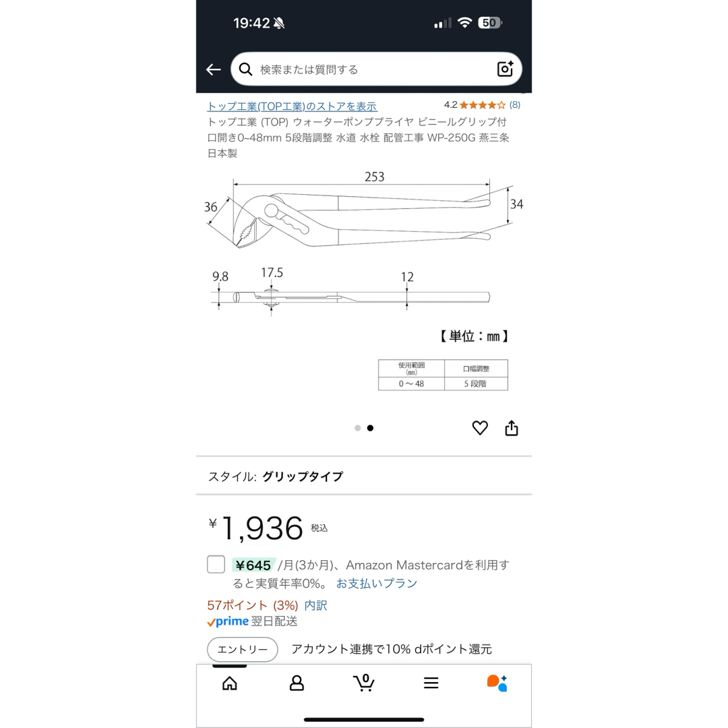Open camera lens search icon
This screenshot has height=728, width=728.
[x=505, y=69]
